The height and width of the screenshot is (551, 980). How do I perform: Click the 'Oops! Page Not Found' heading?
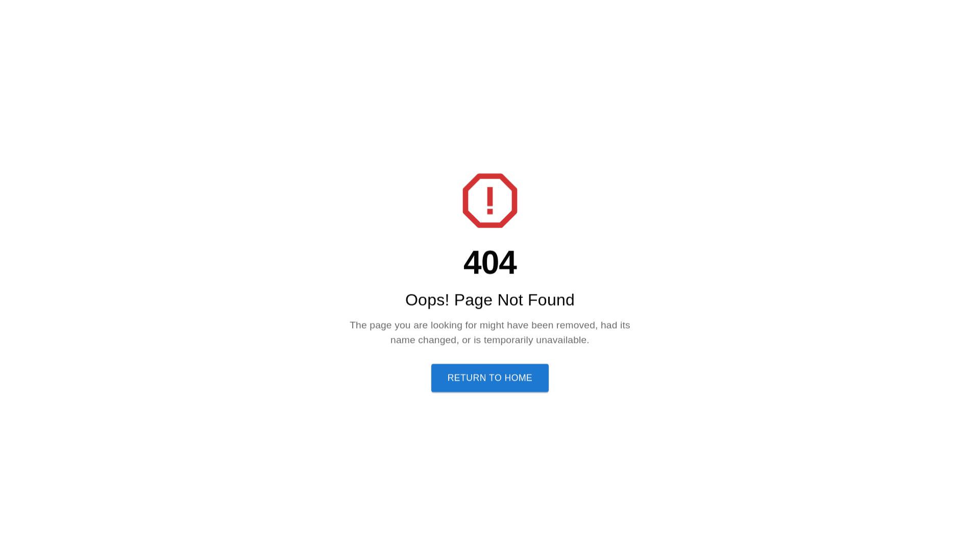pos(490,300)
